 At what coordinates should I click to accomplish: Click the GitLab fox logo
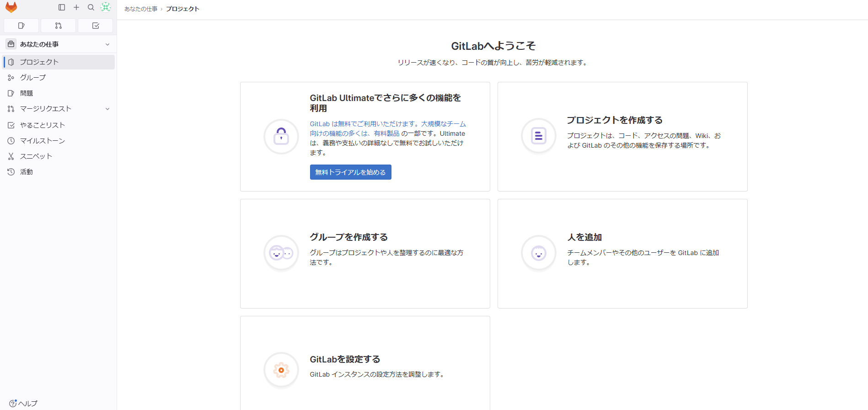pyautogui.click(x=11, y=7)
